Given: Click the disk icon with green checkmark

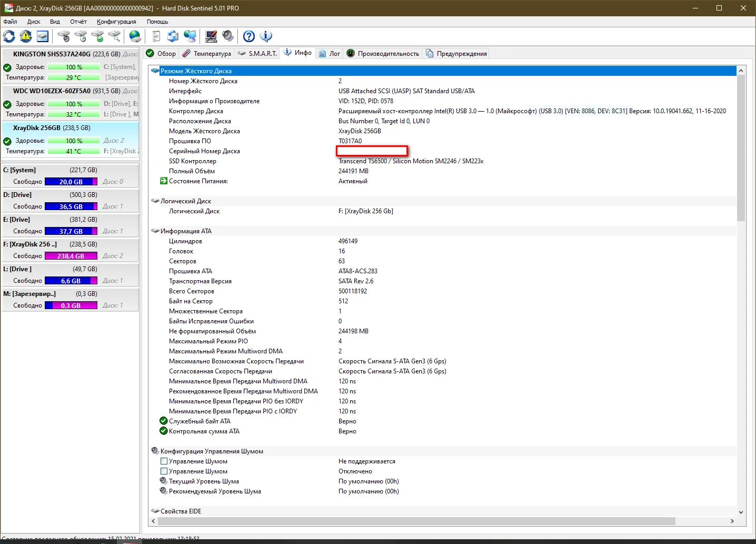Looking at the screenshot, I should click(97, 36).
